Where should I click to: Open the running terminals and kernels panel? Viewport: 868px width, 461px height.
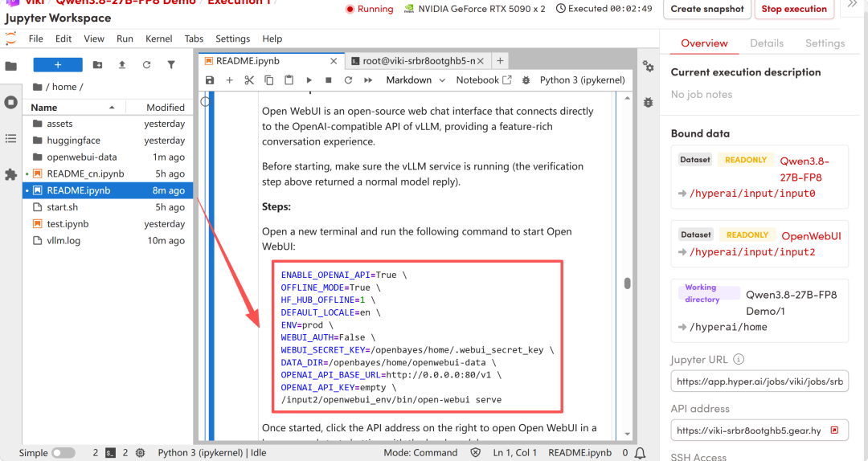click(10, 102)
